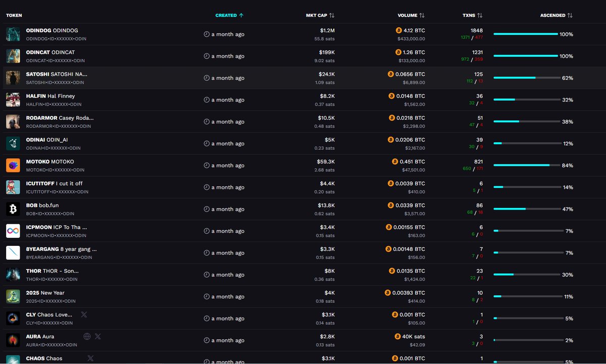Click the $47,501.00 volume amount
606x364 pixels.
[x=413, y=170]
